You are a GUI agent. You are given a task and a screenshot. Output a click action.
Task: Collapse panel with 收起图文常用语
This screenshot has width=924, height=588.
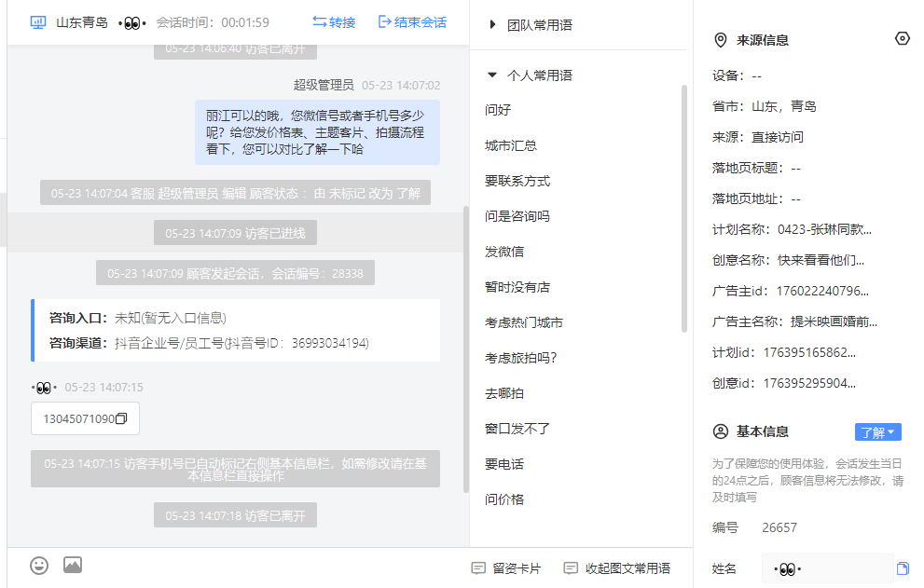click(x=617, y=568)
